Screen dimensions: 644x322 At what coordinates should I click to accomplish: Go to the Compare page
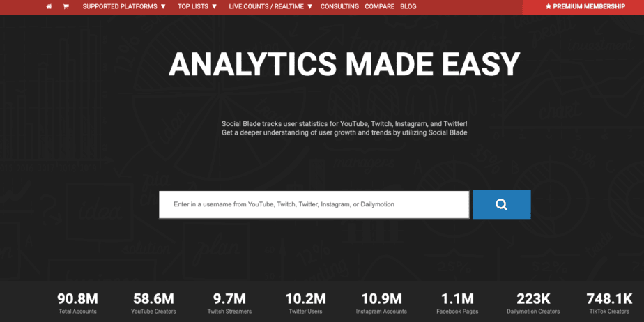[x=379, y=6]
